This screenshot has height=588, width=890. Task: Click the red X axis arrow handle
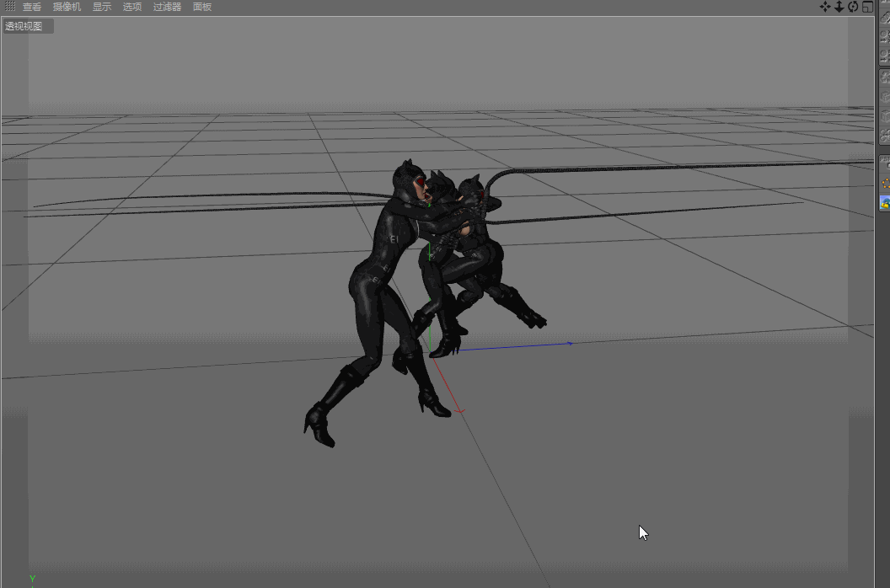(460, 410)
